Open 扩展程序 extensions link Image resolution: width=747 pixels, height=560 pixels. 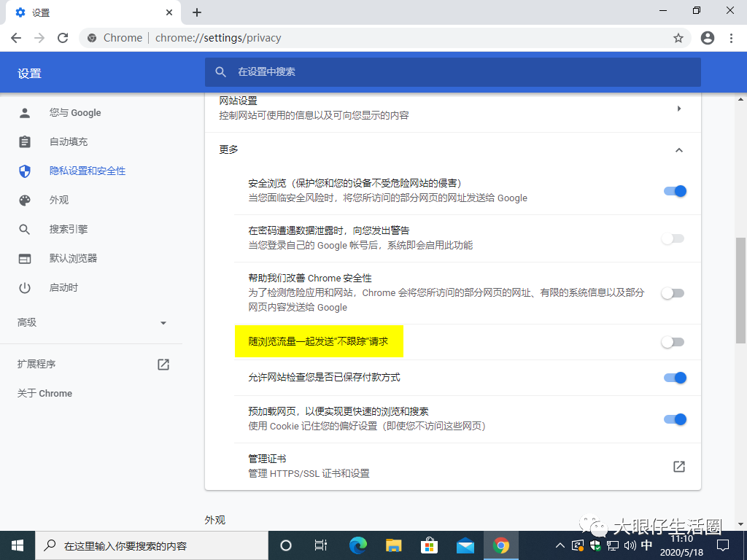point(36,365)
